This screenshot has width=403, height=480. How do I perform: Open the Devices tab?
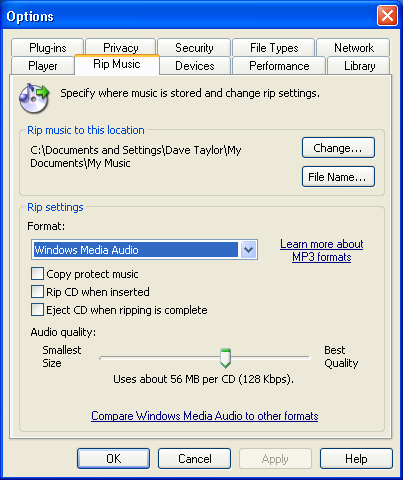[x=195, y=66]
